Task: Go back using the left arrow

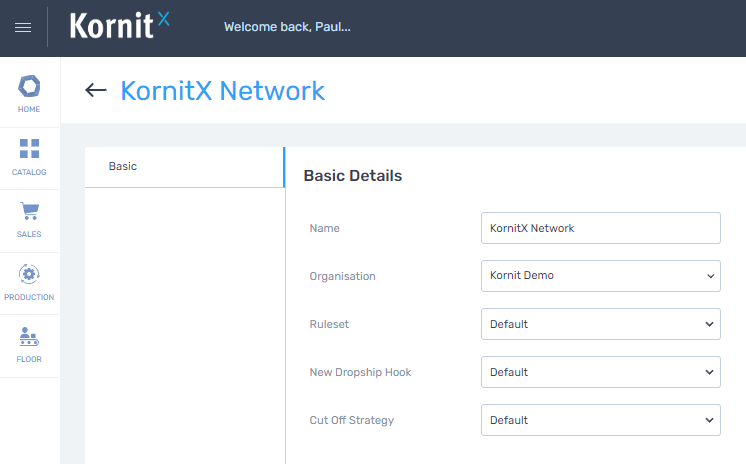Action: (96, 90)
